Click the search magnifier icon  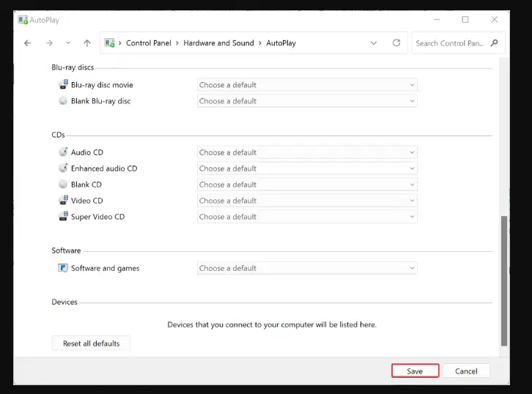click(495, 43)
